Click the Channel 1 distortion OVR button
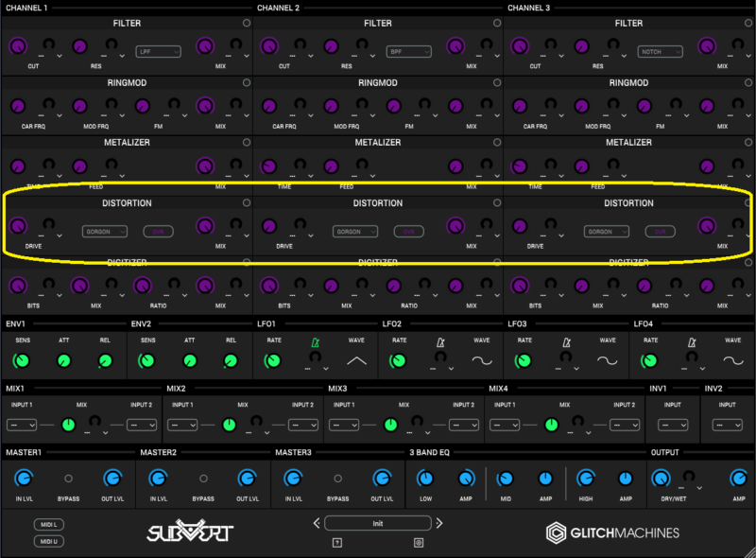Image resolution: width=756 pixels, height=558 pixels. tap(159, 231)
